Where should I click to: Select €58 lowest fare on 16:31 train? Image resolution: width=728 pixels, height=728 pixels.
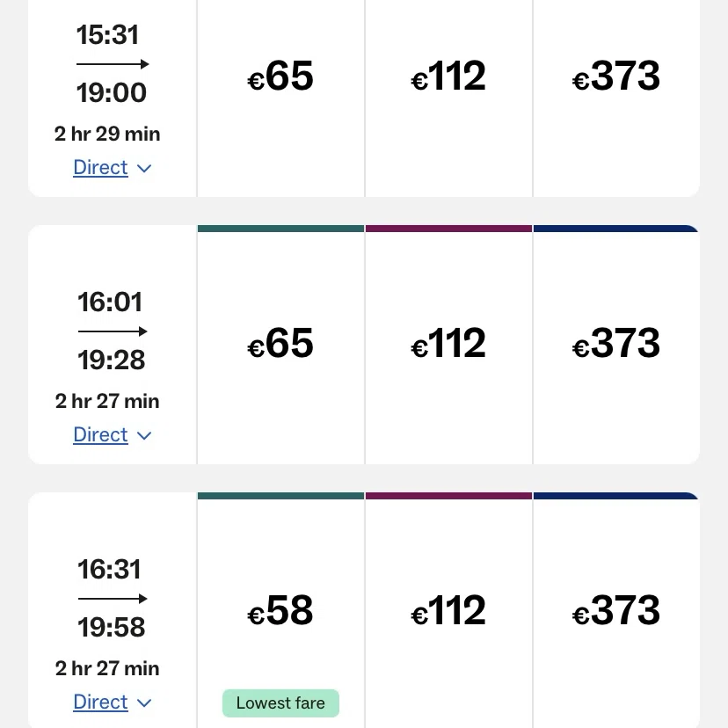pyautogui.click(x=280, y=610)
